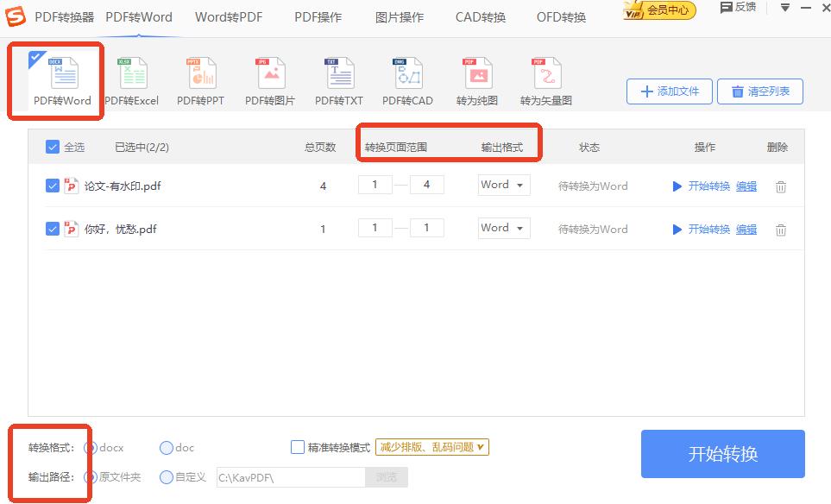Enable the 精准转换模式 checkbox
The width and height of the screenshot is (831, 504).
point(298,447)
